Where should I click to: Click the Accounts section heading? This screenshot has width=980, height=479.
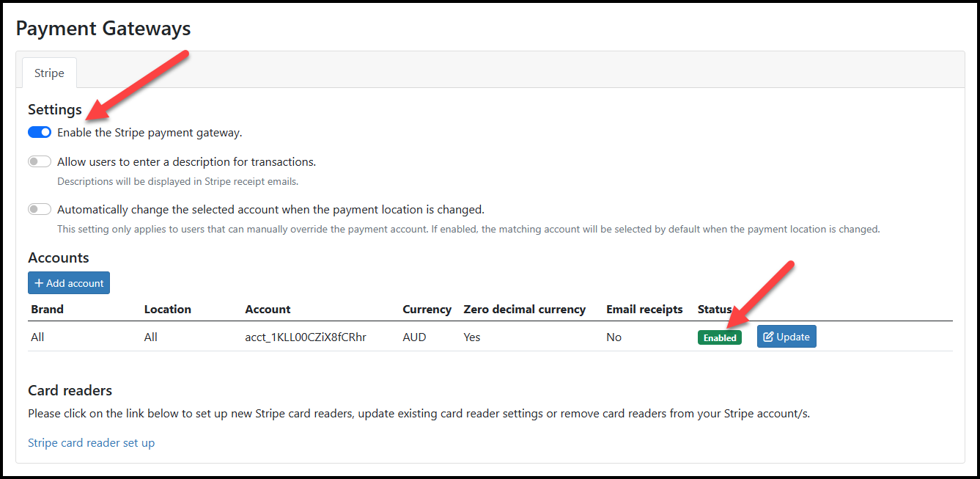[59, 258]
